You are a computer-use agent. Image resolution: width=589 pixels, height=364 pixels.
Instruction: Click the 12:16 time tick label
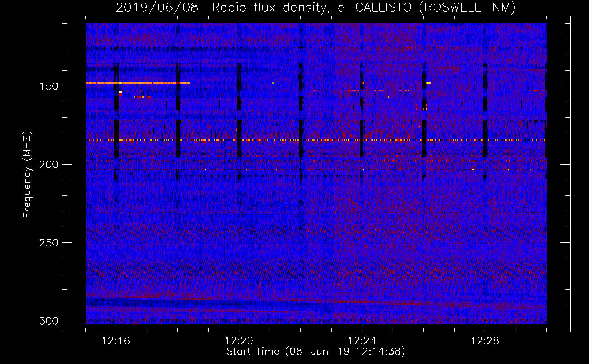(x=116, y=341)
